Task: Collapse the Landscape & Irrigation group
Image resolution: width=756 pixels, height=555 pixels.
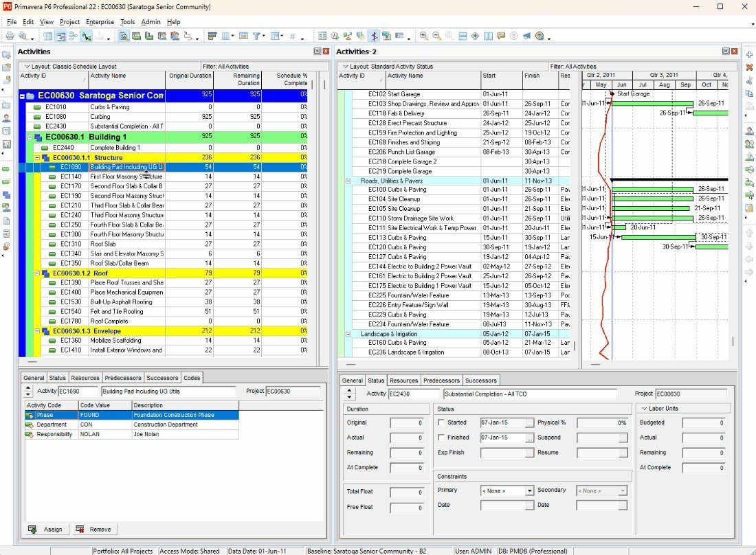Action: point(348,334)
